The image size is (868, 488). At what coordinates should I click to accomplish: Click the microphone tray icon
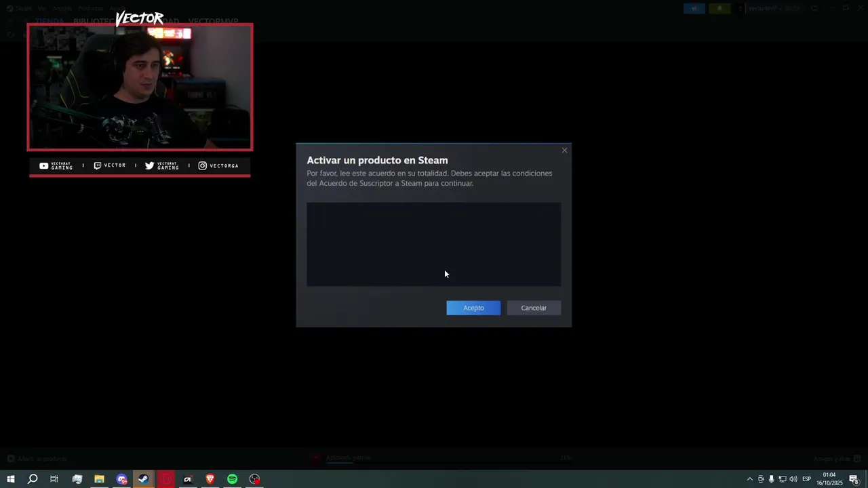click(x=771, y=479)
